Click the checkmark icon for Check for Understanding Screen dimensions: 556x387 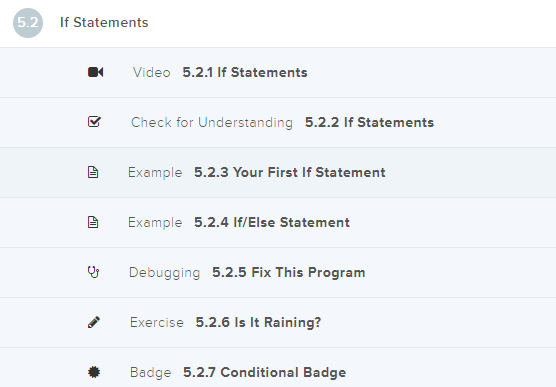[x=94, y=122]
